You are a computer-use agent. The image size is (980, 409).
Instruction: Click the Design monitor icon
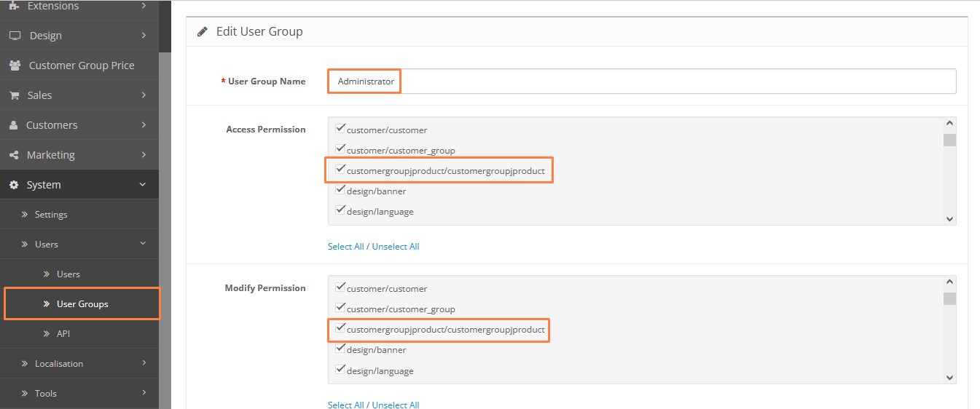pos(15,36)
